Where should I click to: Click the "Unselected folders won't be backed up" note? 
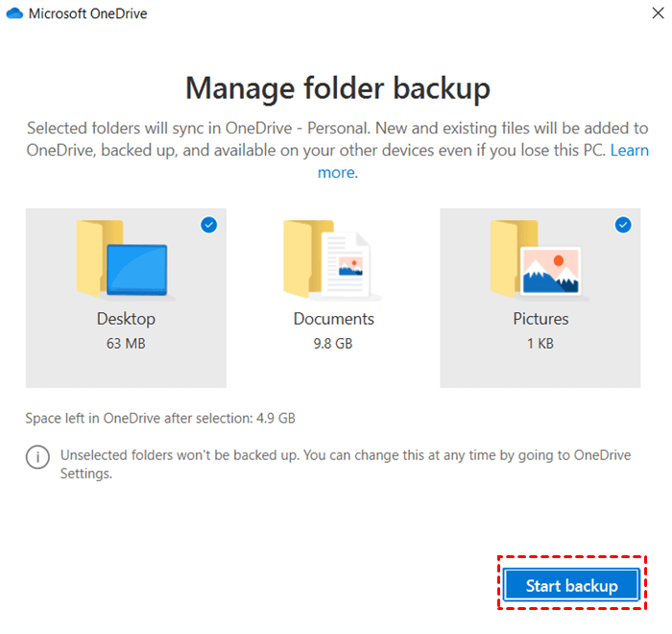click(x=346, y=464)
